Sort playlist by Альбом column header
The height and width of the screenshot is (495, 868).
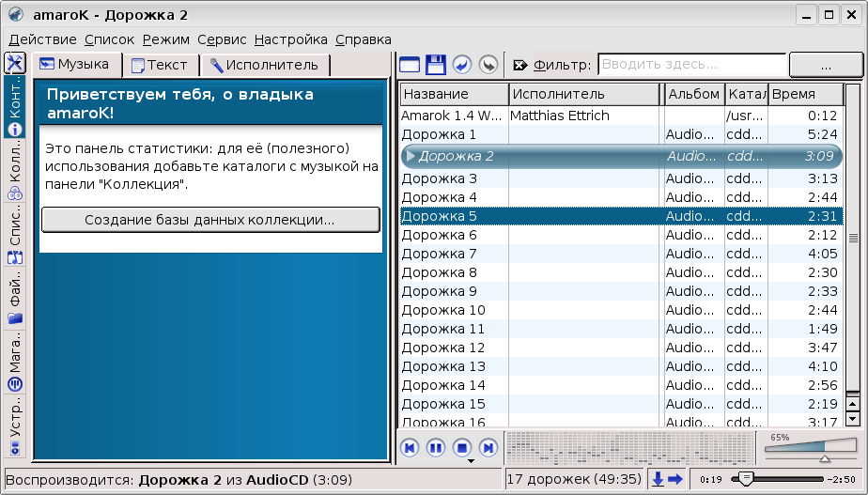point(693,94)
